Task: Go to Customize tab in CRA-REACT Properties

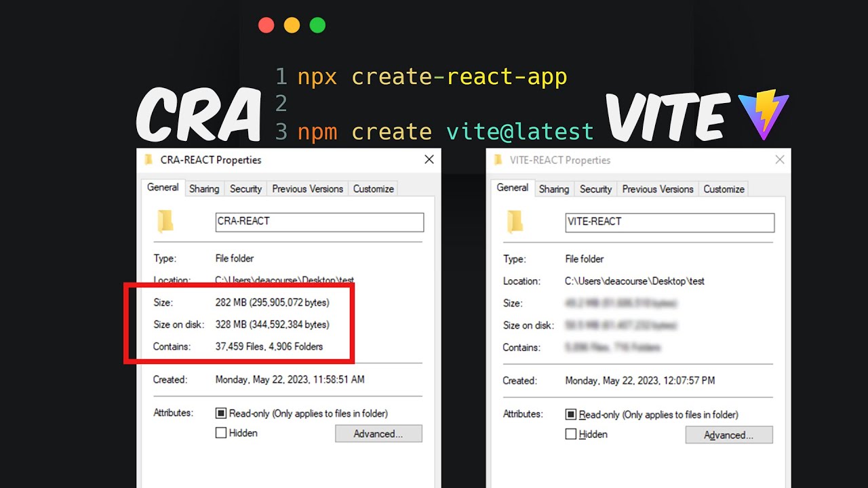Action: coord(373,189)
